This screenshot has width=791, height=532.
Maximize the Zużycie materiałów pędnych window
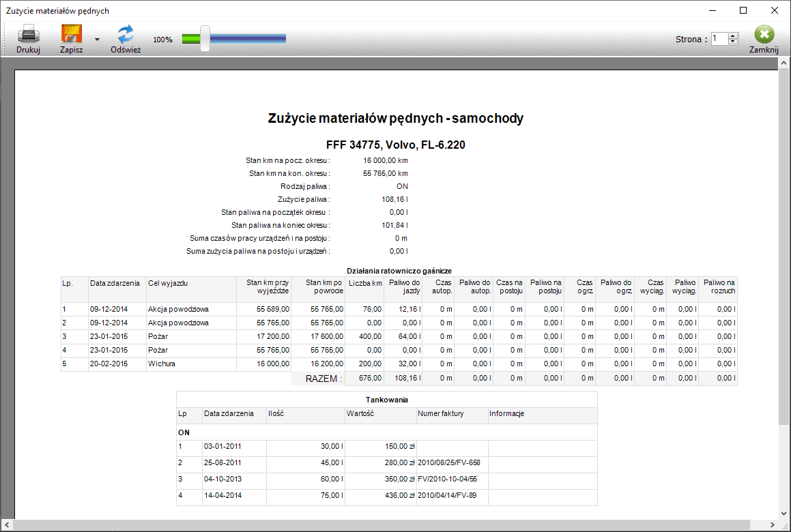[743, 11]
